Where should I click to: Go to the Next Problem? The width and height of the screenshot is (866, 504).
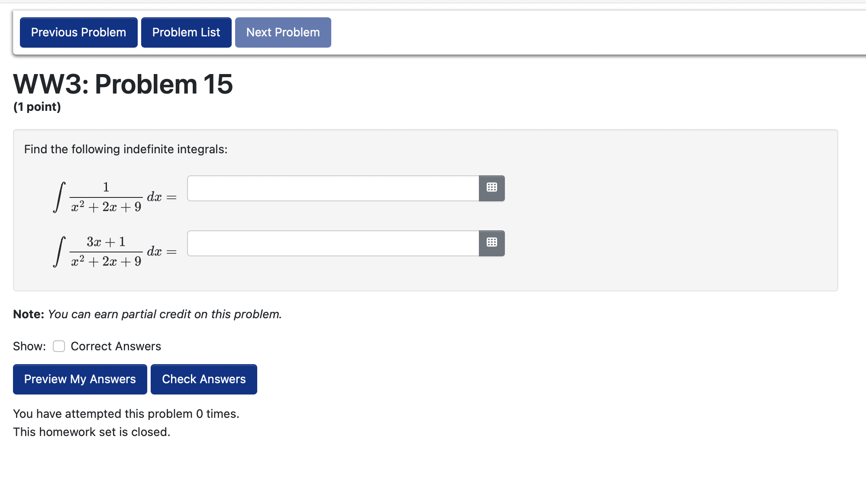click(x=282, y=32)
